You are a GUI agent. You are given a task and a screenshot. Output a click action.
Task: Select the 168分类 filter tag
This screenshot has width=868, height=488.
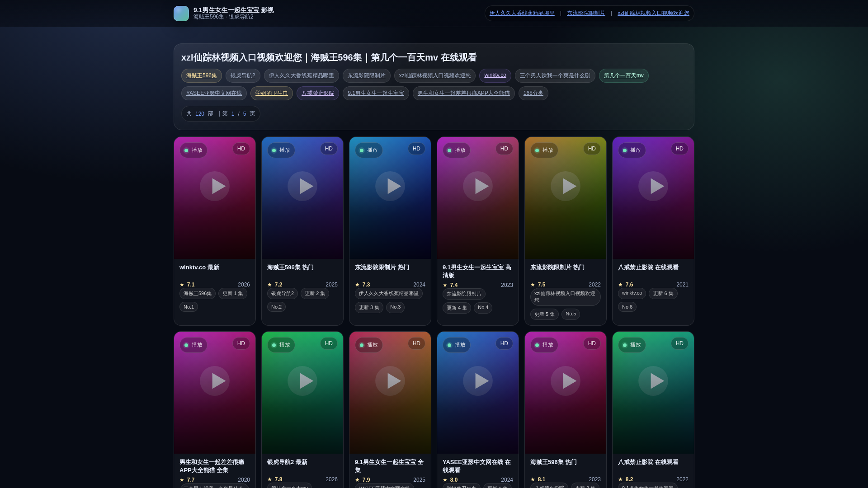[533, 94]
